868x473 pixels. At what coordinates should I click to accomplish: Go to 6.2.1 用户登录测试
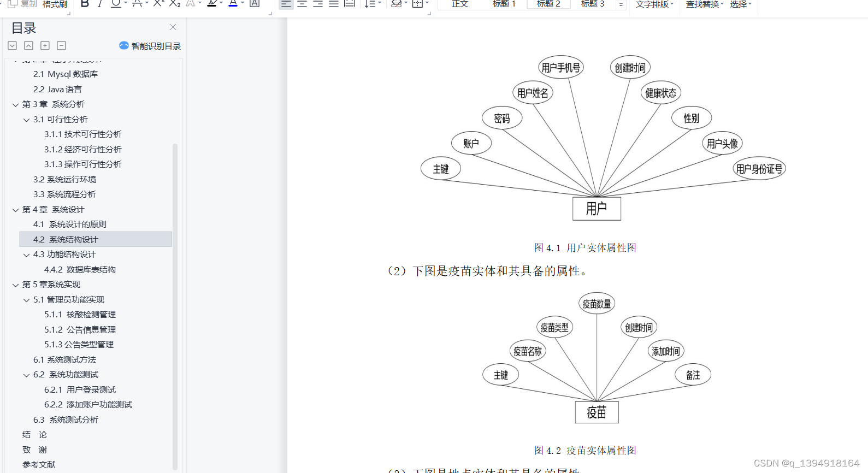click(x=80, y=389)
